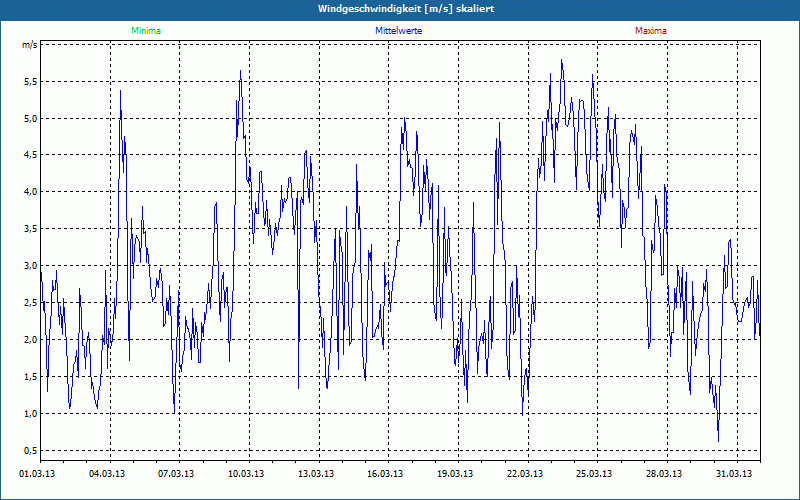Click the 4,5 y-axis value
The height and width of the screenshot is (500, 800).
tap(31, 155)
